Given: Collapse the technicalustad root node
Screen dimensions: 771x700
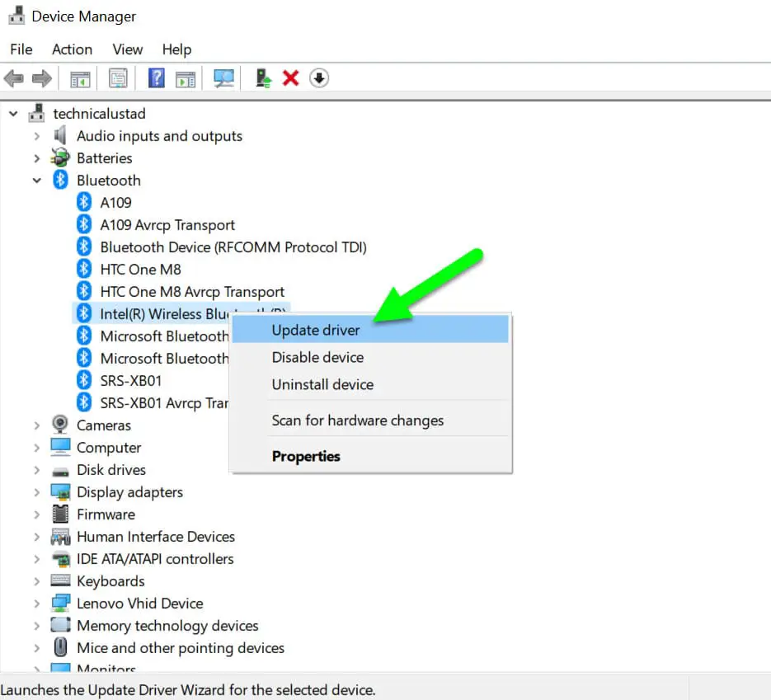Looking at the screenshot, I should click(x=13, y=114).
